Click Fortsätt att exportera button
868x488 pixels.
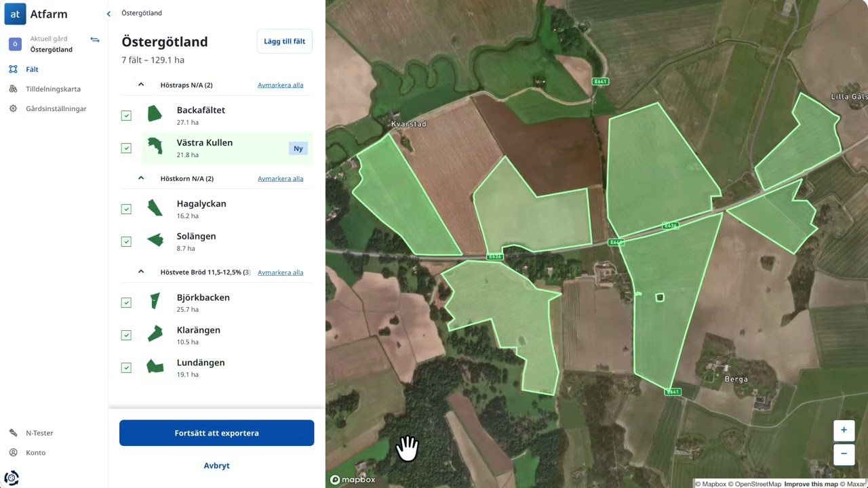click(x=217, y=433)
